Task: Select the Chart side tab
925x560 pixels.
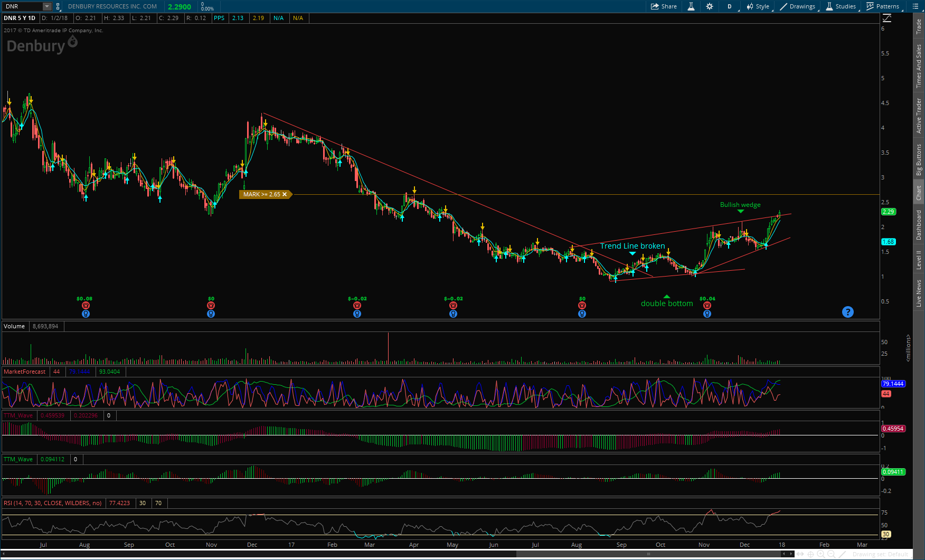Action: point(919,193)
